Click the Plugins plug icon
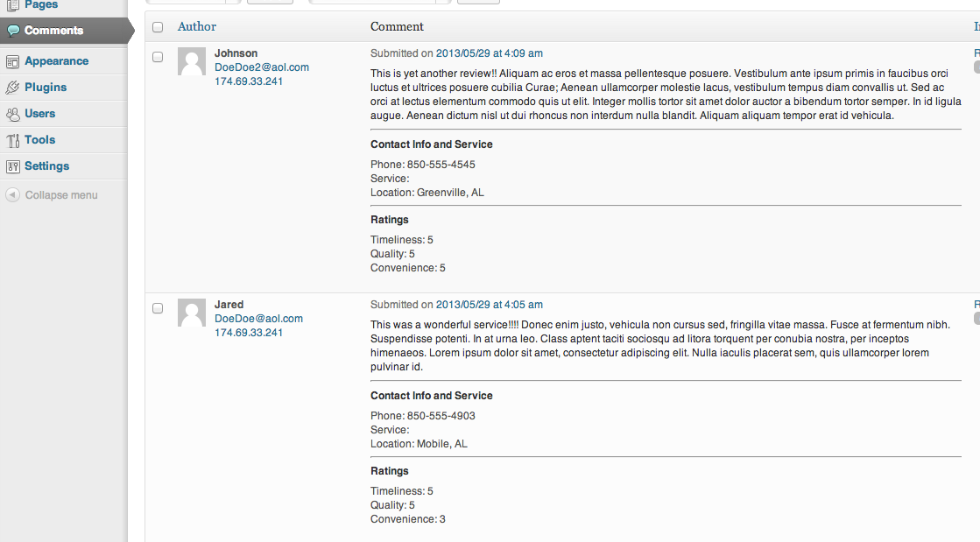This screenshot has width=980, height=542. click(12, 88)
